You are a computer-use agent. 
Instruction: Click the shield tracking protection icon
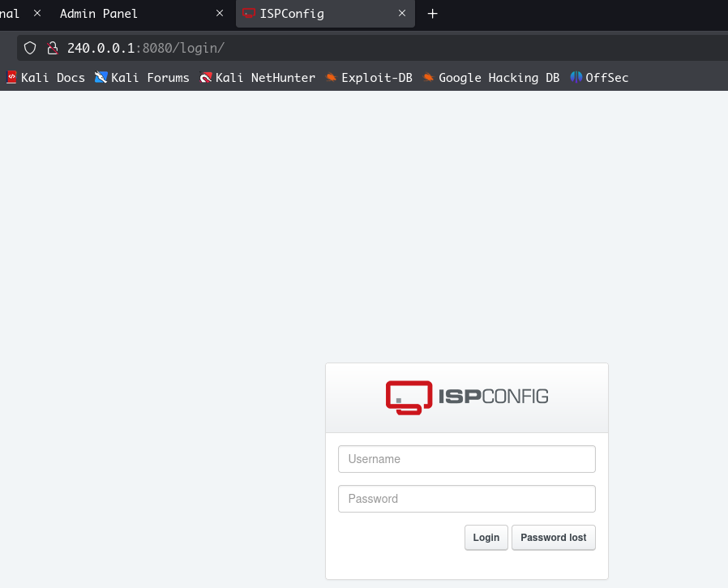pyautogui.click(x=30, y=48)
